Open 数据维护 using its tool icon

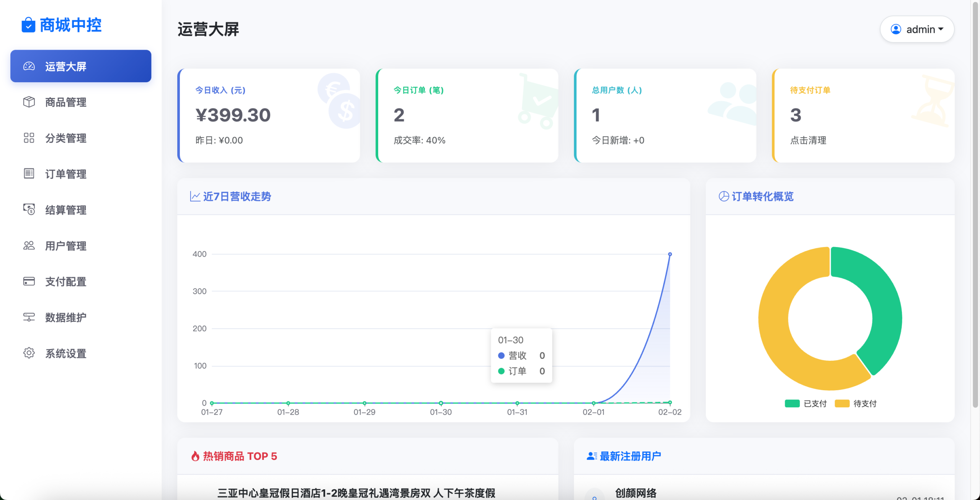tap(29, 317)
